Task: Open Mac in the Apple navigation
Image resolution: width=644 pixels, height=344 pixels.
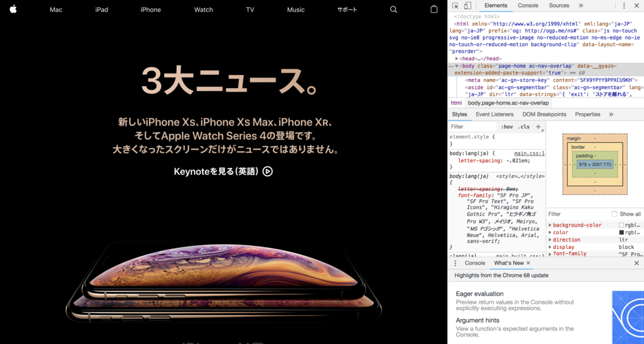Action: [56, 9]
